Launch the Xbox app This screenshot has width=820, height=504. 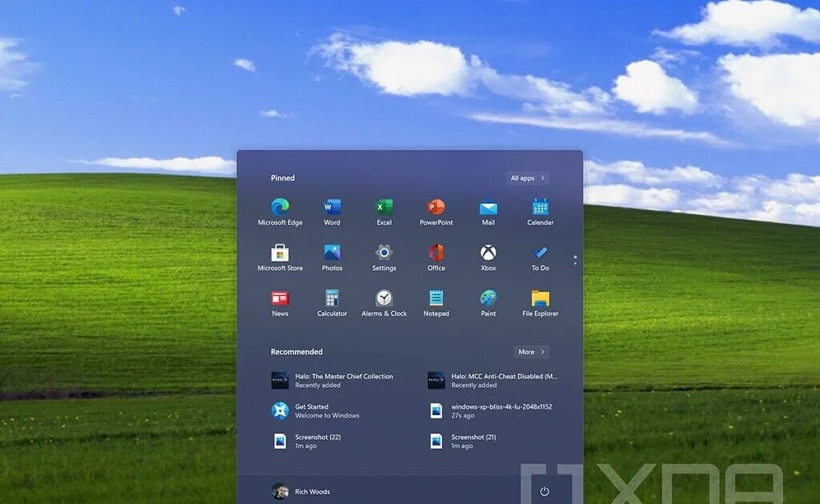point(488,253)
